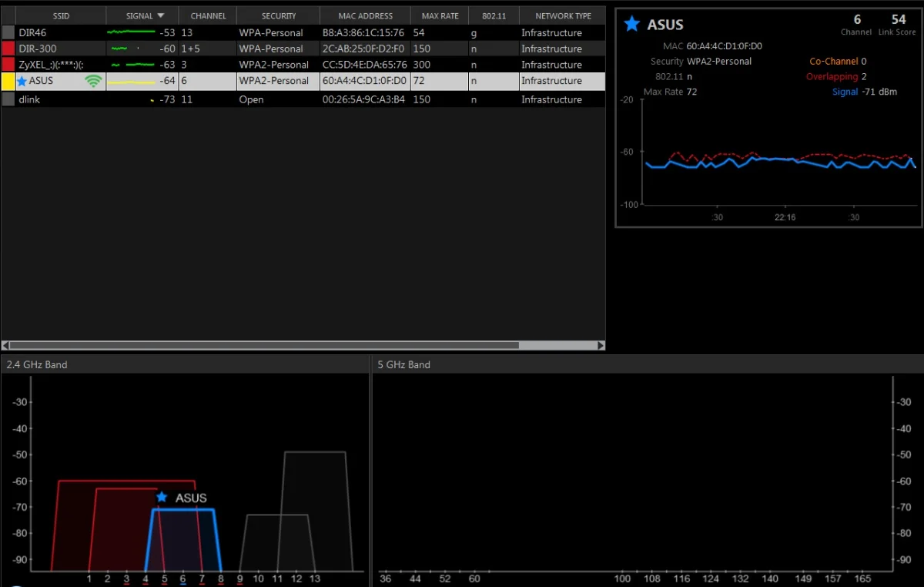Click the ASUS title in the details panel

[x=665, y=25]
